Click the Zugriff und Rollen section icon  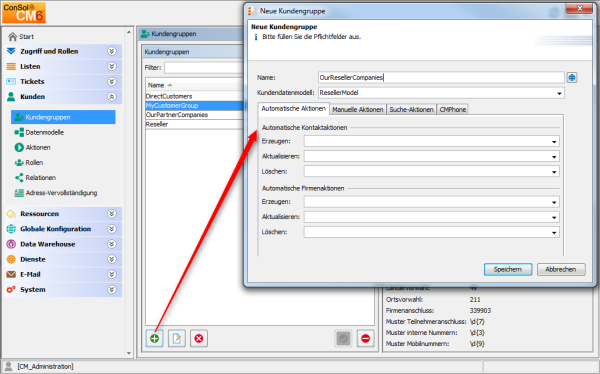point(11,51)
